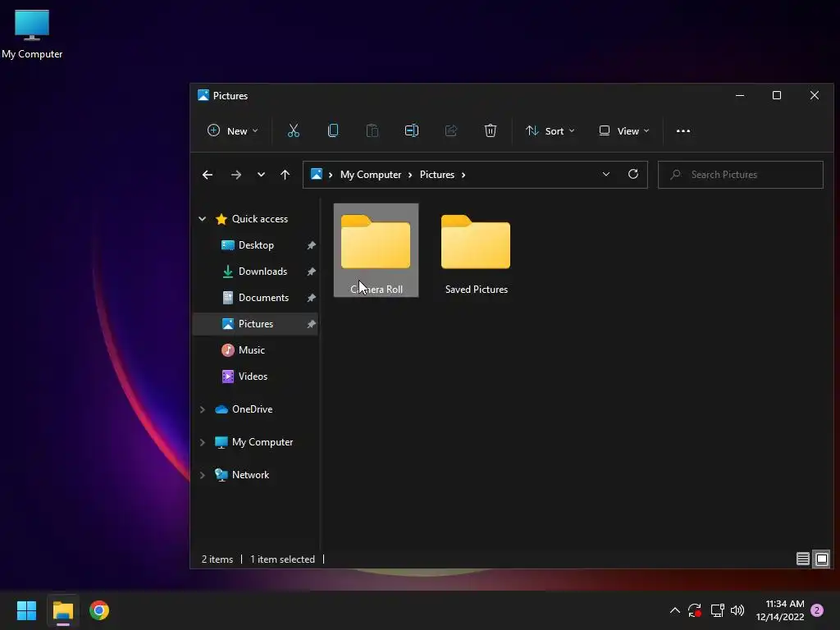Open recent locations chevron dropdown
The width and height of the screenshot is (840, 630).
click(x=261, y=175)
